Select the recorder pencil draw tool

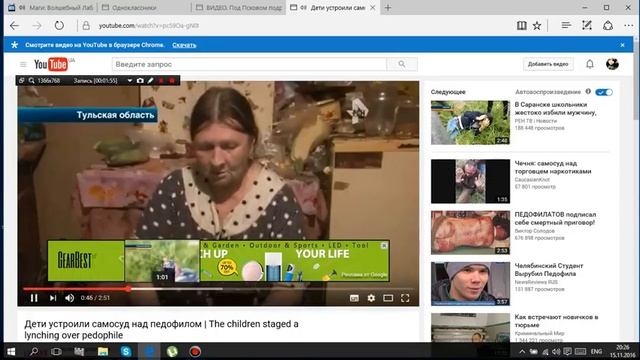151,80
